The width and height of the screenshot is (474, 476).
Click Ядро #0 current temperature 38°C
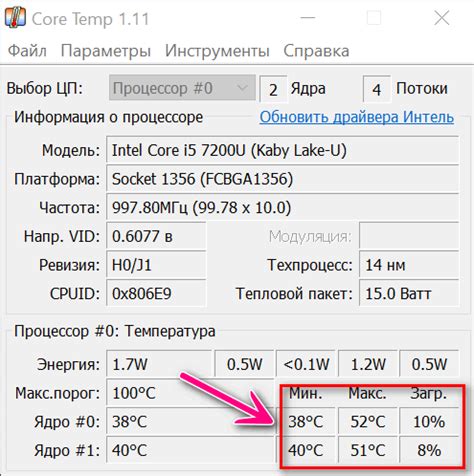point(190,422)
